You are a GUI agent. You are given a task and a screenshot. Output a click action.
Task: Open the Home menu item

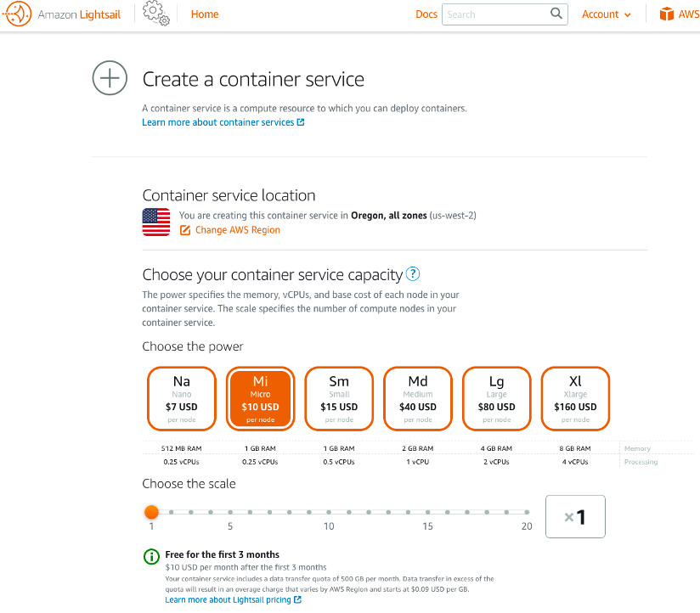click(204, 14)
